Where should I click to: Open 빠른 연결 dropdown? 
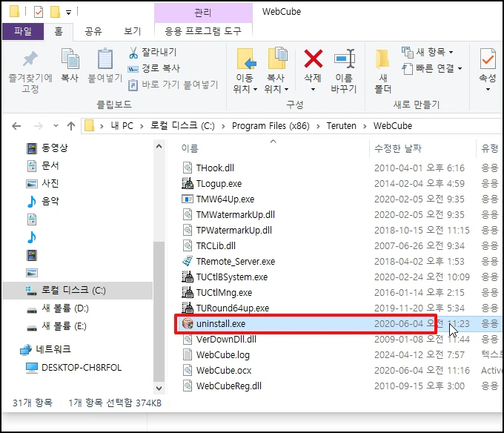[432, 68]
